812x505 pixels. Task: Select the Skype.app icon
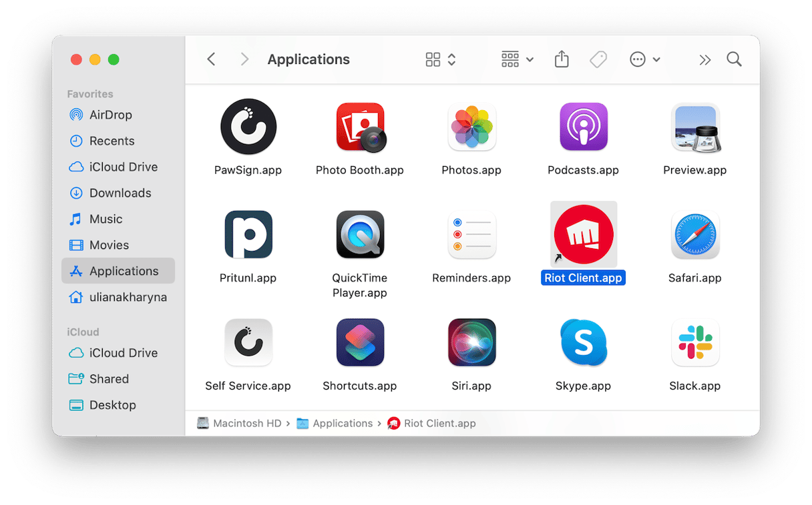[584, 343]
